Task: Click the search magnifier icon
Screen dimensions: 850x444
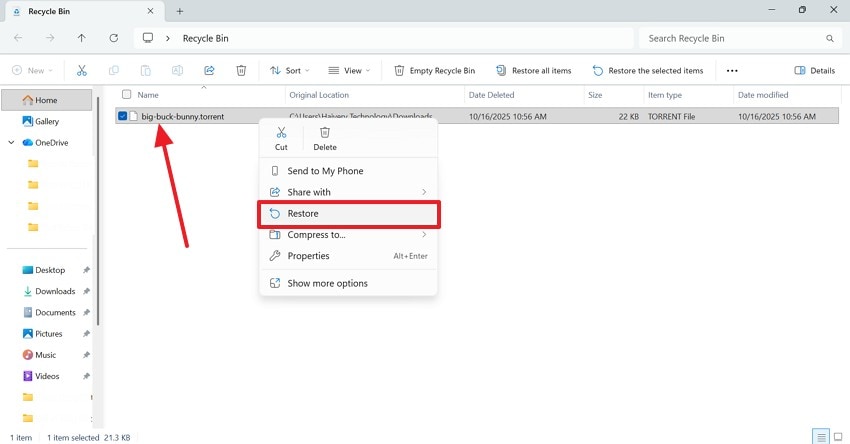Action: pyautogui.click(x=829, y=38)
